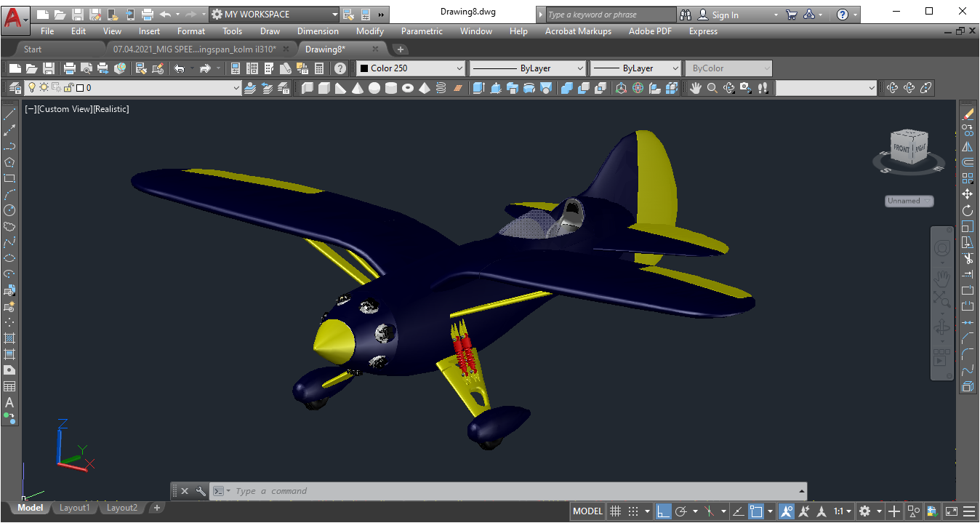
Task: Open the QuickCalc calculator icon
Action: coord(318,68)
